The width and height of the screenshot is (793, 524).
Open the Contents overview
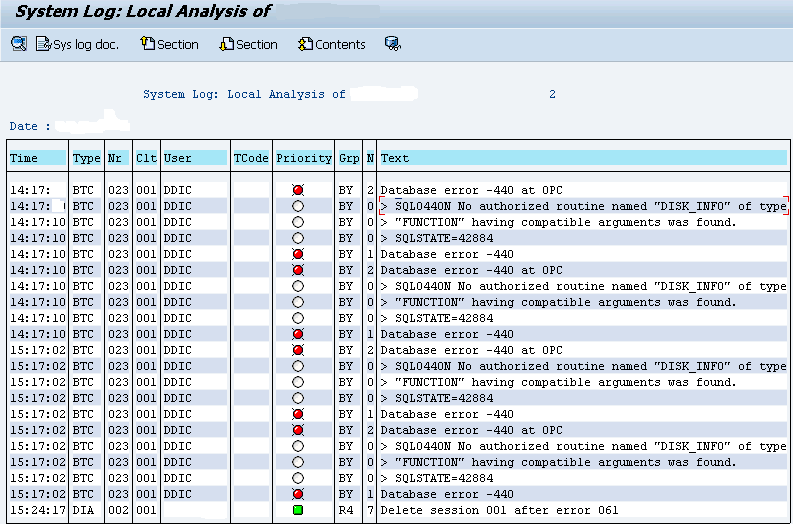point(332,45)
